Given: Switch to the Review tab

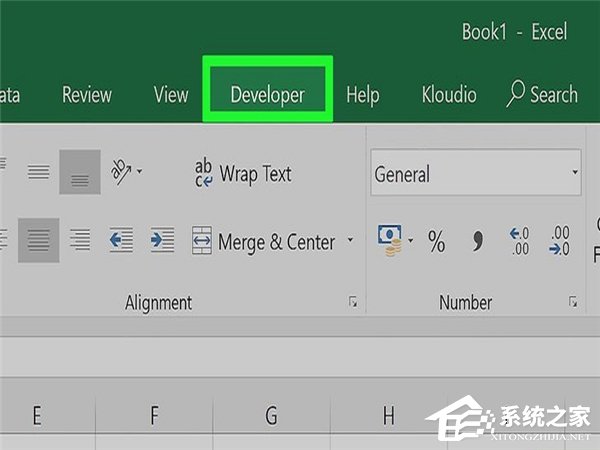Looking at the screenshot, I should pyautogui.click(x=87, y=95).
